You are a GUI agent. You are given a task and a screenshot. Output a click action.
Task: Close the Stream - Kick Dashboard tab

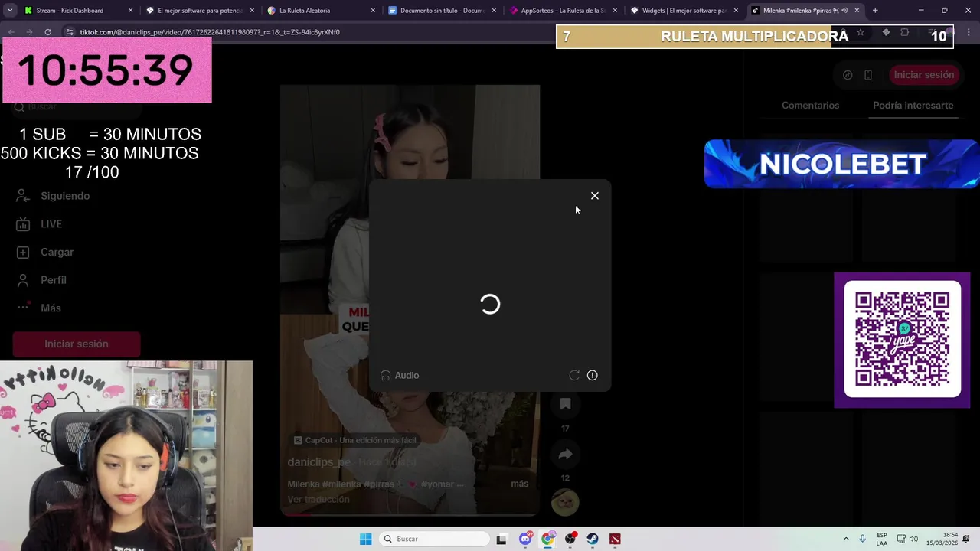130,11
